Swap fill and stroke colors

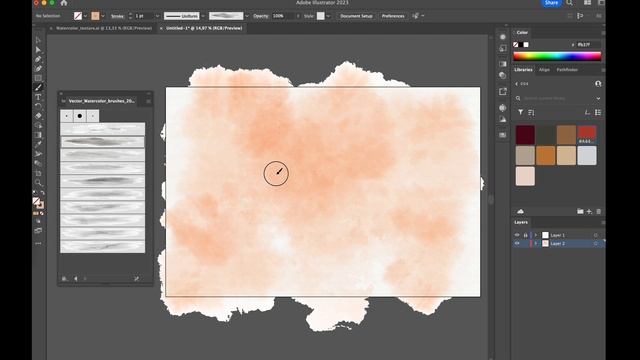point(42,193)
